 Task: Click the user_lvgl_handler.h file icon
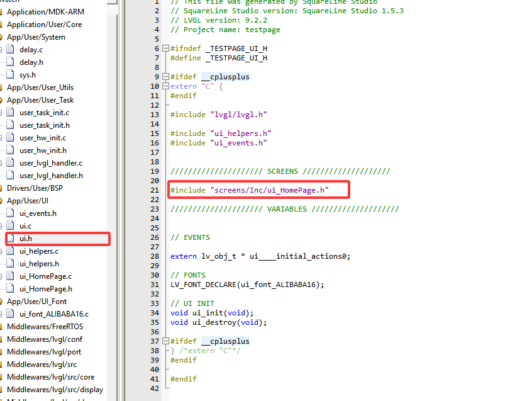10,176
